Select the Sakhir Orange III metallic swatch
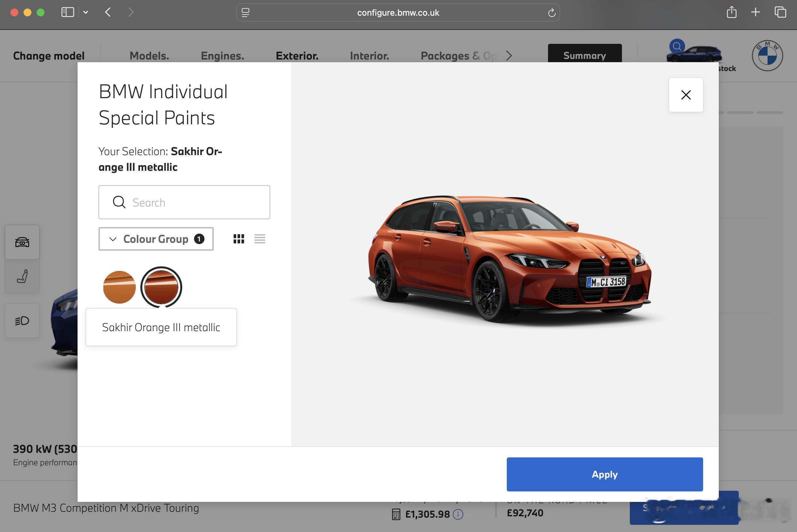Image resolution: width=797 pixels, height=532 pixels. pos(161,287)
